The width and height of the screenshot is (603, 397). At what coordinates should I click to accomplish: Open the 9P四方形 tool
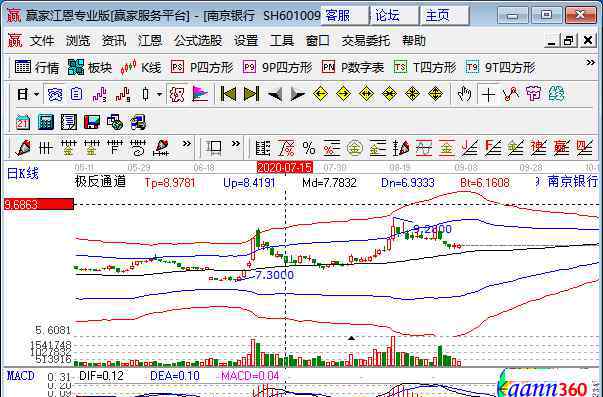coord(277,68)
